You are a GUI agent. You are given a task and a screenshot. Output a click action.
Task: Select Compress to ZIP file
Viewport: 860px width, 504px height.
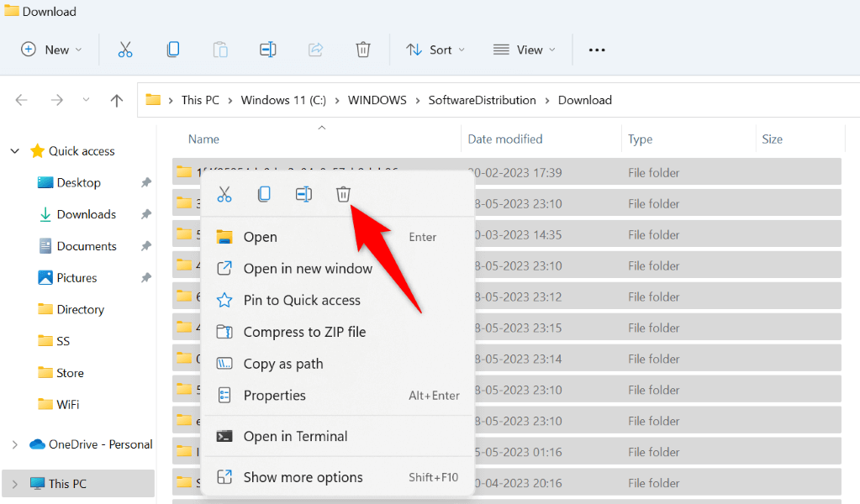click(338, 332)
